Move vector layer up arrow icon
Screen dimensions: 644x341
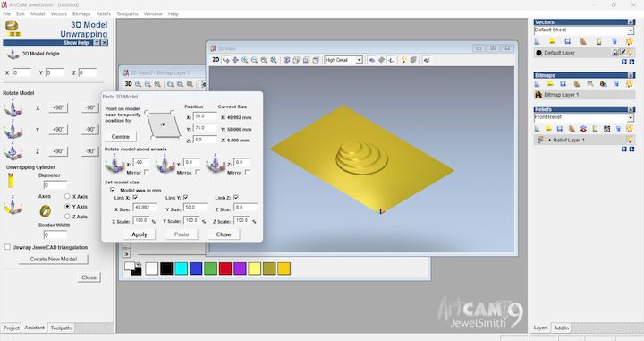[624, 62]
